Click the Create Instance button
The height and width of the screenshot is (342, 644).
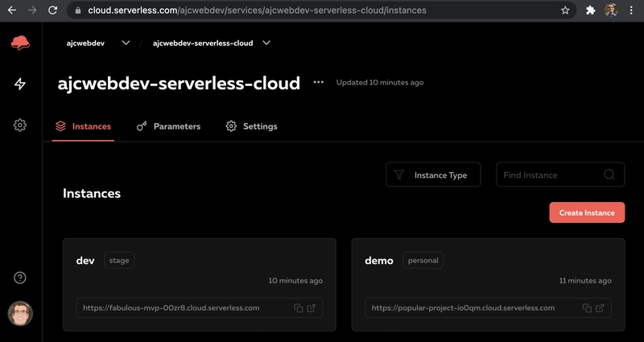tap(587, 212)
